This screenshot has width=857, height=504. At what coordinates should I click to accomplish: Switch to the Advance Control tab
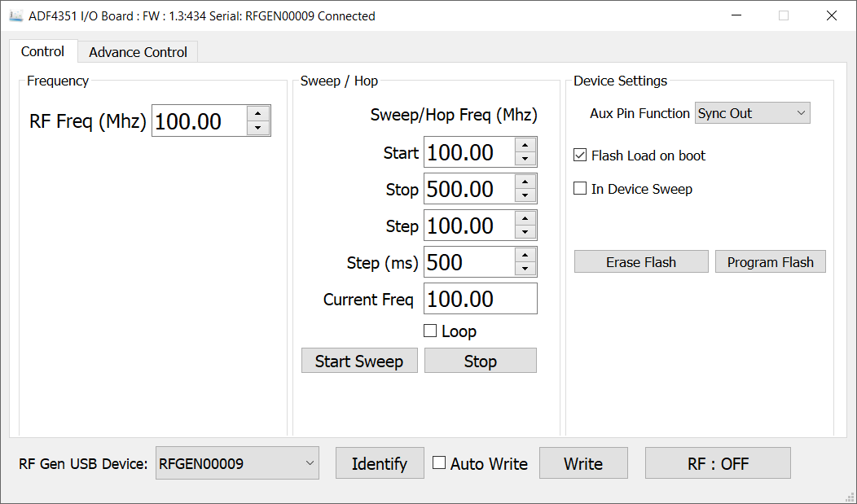coord(138,52)
